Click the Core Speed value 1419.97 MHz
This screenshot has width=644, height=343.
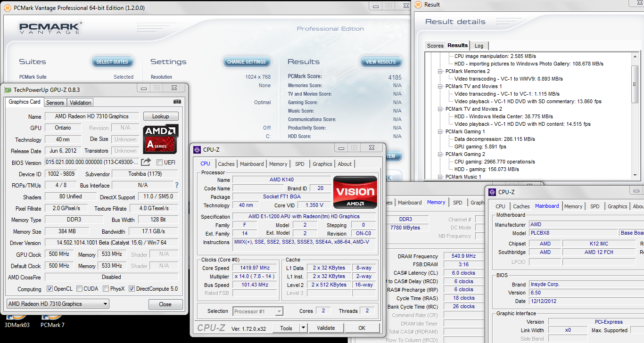tap(255, 268)
